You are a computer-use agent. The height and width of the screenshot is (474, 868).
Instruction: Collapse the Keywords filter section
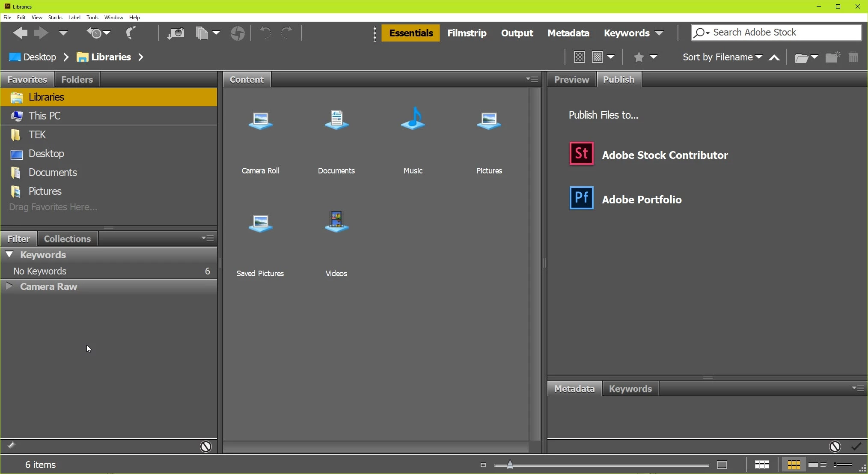point(9,254)
